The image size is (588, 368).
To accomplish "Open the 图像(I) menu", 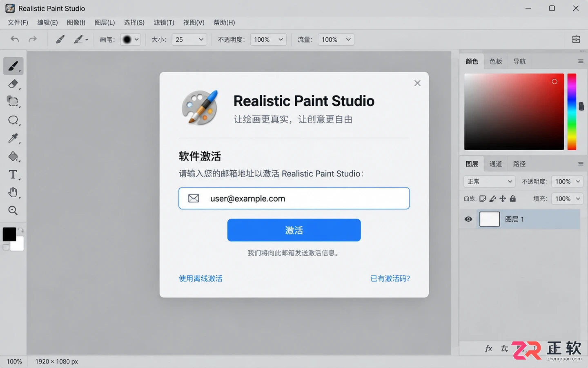I will coord(76,22).
